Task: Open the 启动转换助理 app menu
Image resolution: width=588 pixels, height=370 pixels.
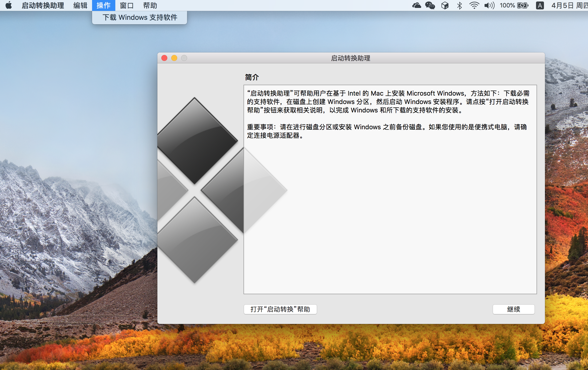Action: point(43,5)
